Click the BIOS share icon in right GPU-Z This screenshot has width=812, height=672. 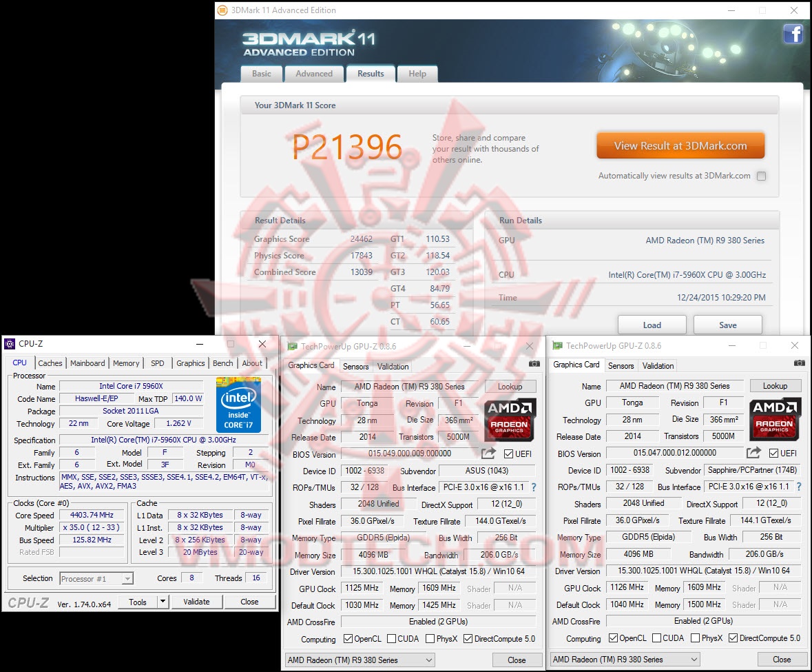coord(753,453)
